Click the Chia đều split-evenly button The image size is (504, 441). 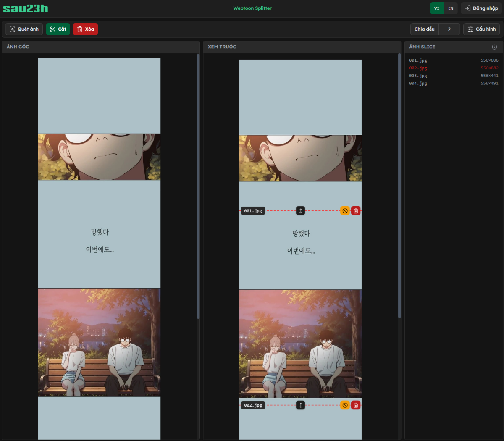click(x=425, y=29)
